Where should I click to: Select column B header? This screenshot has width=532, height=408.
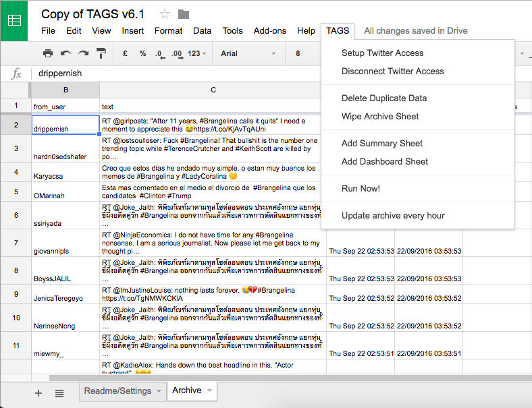(65, 90)
